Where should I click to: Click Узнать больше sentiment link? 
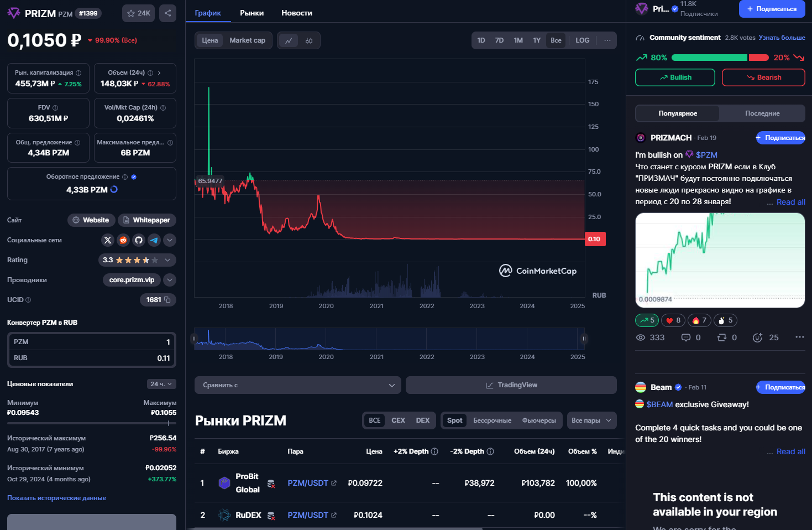782,38
